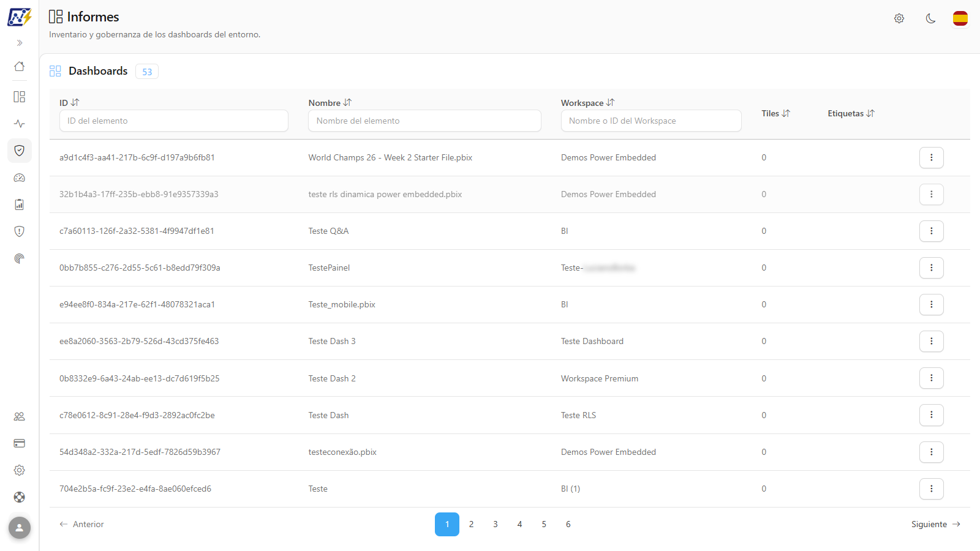Open the dashboards layout icon in the sidebar
Screen dimensions: 980x551
(20, 97)
